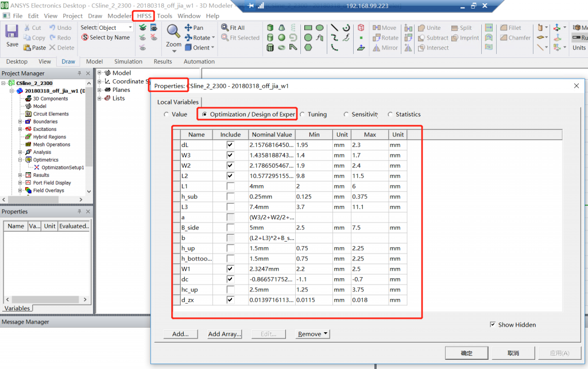The image size is (588, 369).
Task: Enable the Include checkbox for L1
Action: click(x=230, y=187)
